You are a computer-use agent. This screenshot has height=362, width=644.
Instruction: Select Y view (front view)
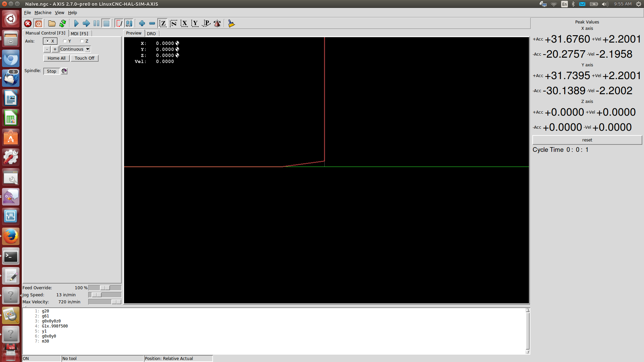click(x=195, y=23)
